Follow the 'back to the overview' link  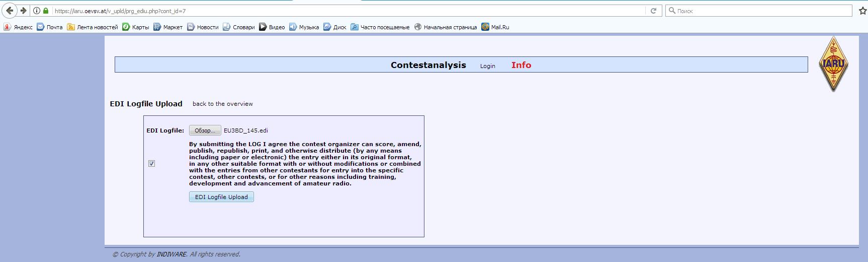coord(222,104)
